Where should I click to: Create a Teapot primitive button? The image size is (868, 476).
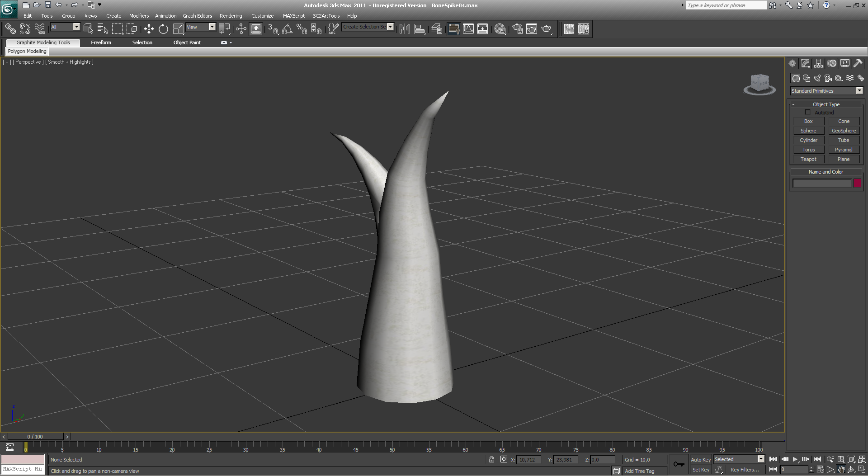pyautogui.click(x=808, y=159)
